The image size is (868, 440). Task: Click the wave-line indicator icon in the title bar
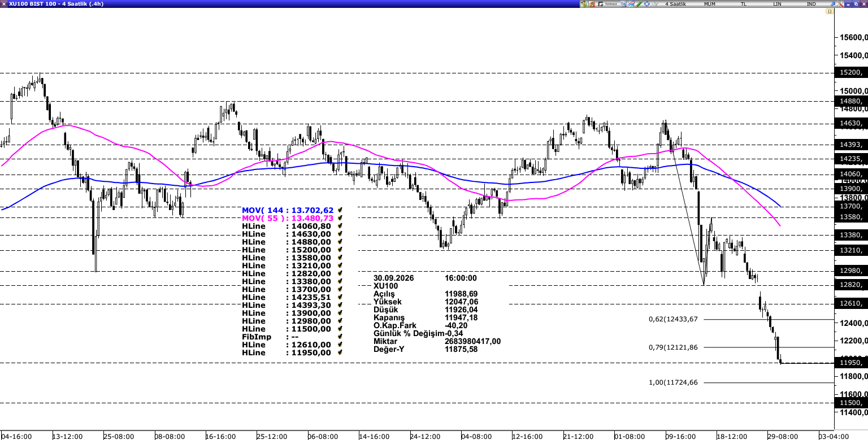click(655, 4)
